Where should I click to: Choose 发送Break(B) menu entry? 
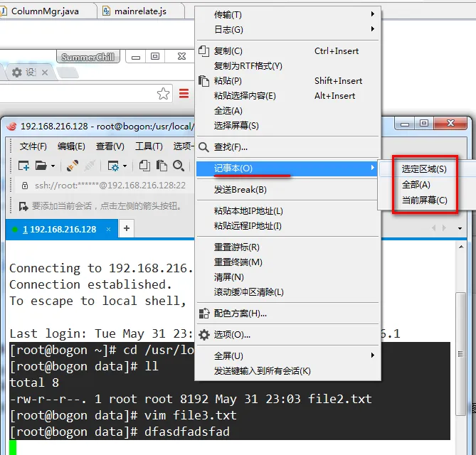click(x=287, y=190)
